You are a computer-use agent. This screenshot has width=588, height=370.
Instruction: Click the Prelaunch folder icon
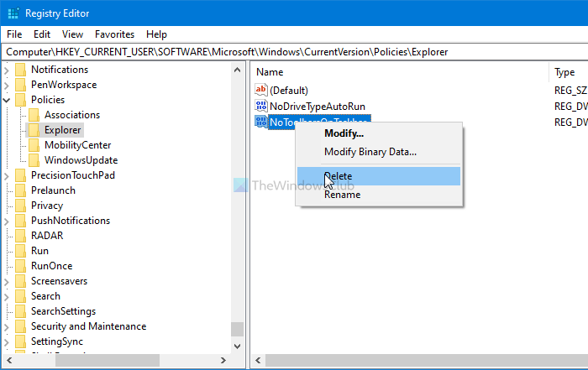pyautogui.click(x=21, y=190)
